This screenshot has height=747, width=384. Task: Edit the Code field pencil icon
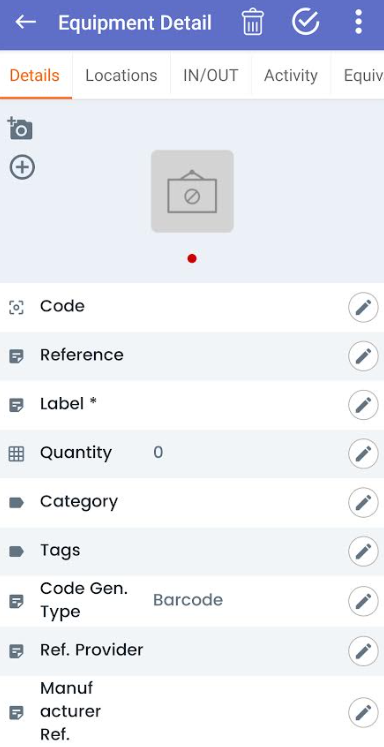(363, 307)
